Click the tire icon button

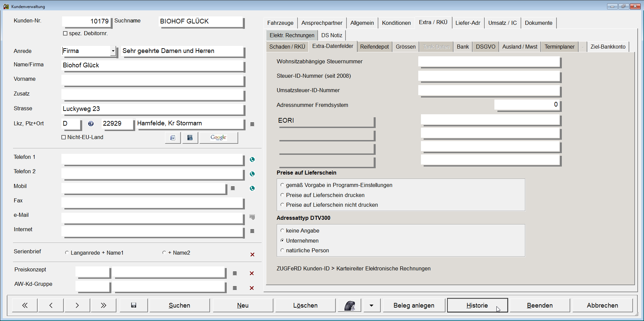[x=350, y=305]
